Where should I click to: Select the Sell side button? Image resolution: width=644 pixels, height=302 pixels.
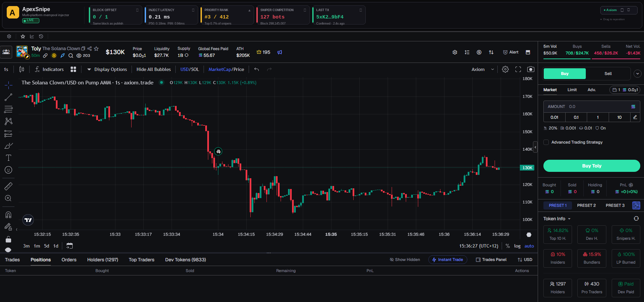(x=608, y=74)
